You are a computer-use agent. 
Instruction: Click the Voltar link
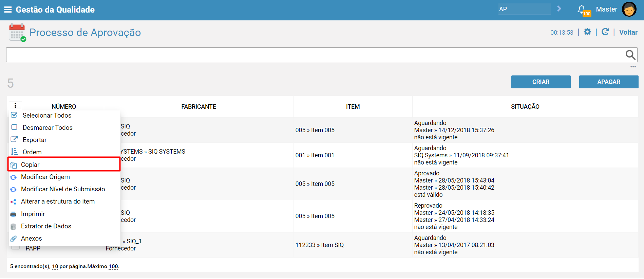tap(628, 32)
